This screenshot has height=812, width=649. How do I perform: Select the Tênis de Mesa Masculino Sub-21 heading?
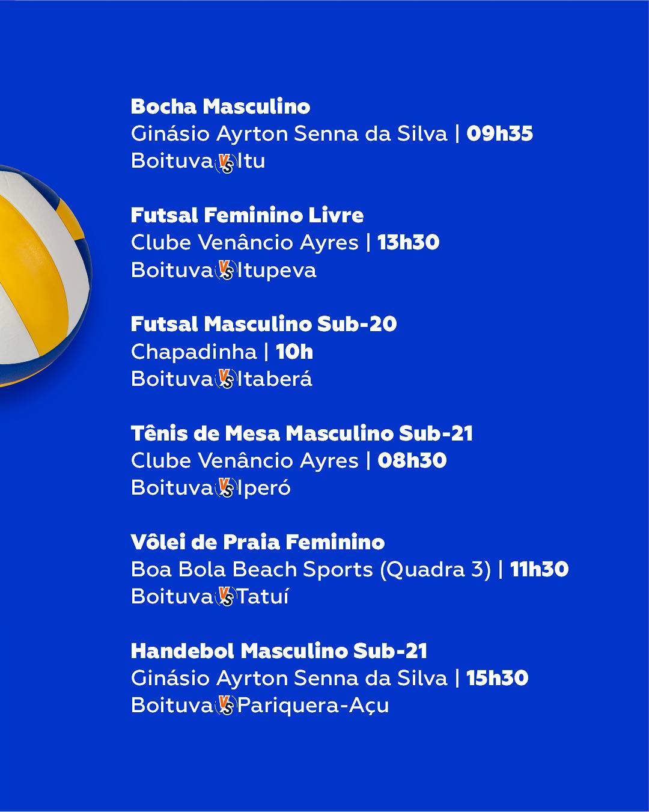(x=302, y=433)
